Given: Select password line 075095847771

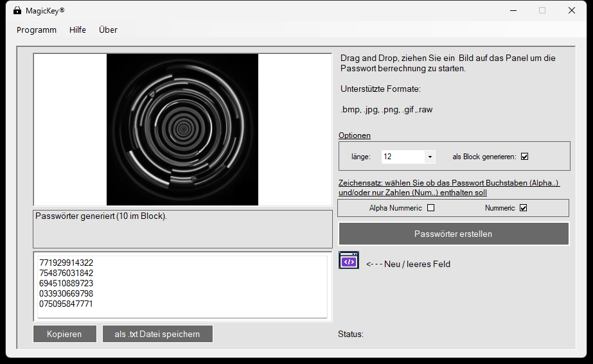Looking at the screenshot, I should coord(66,304).
